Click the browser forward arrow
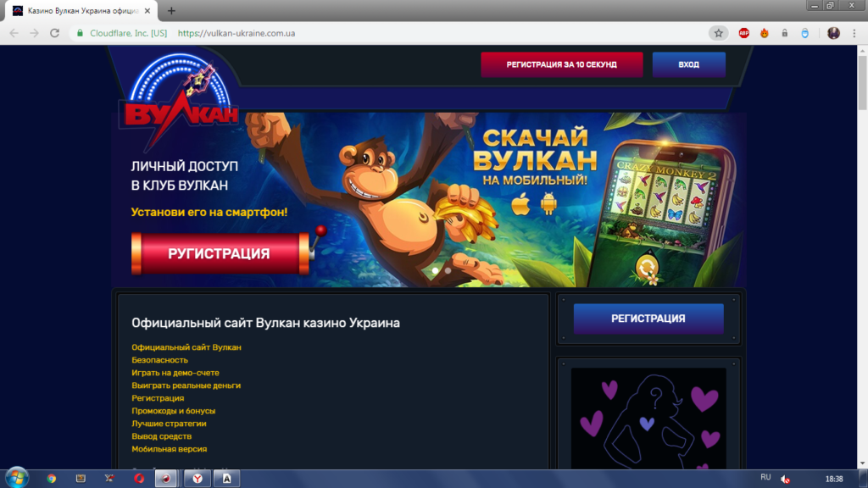 click(34, 33)
